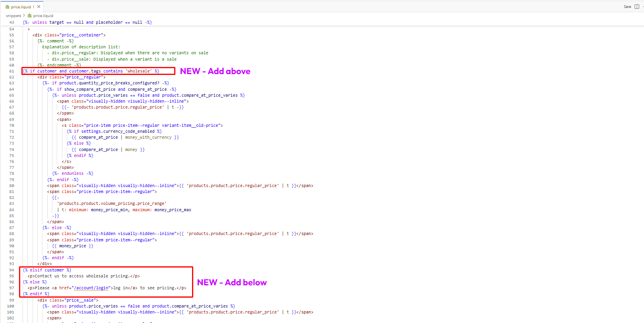Click line number 94 in the gutter
644x323 pixels.
(12, 270)
